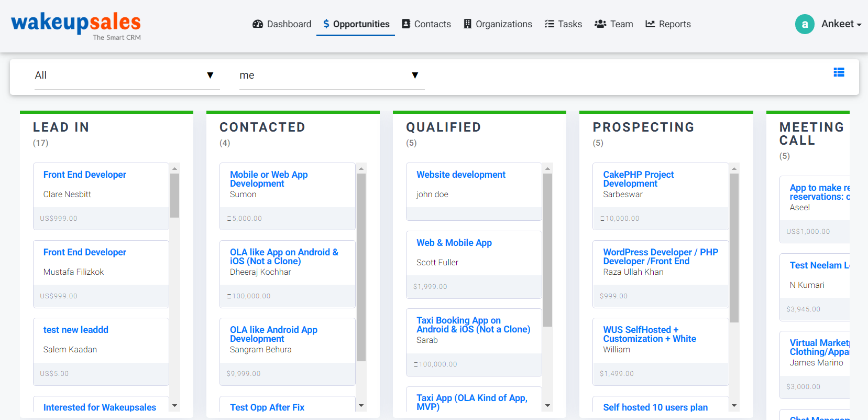Open WordPress Developer / PHP Developer opportunity

(661, 256)
